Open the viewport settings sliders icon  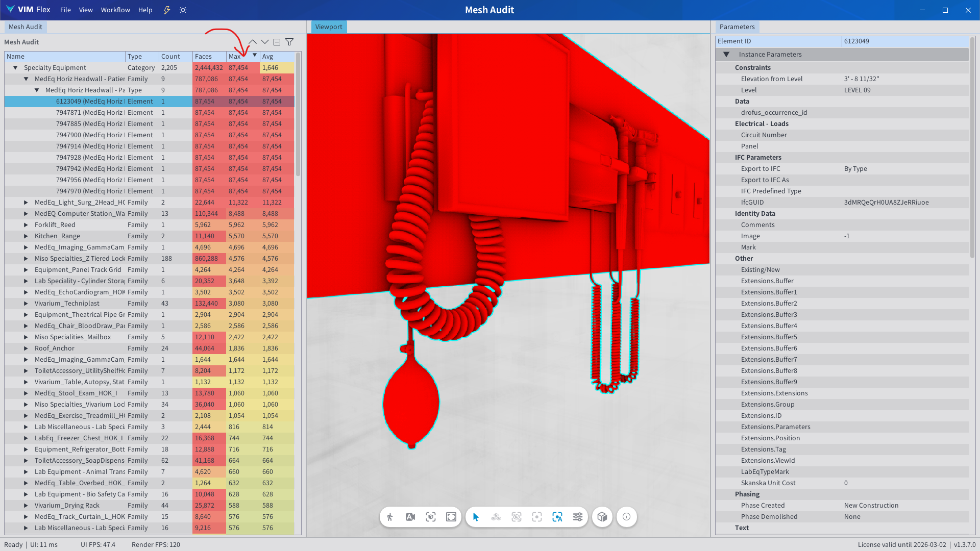pyautogui.click(x=578, y=517)
